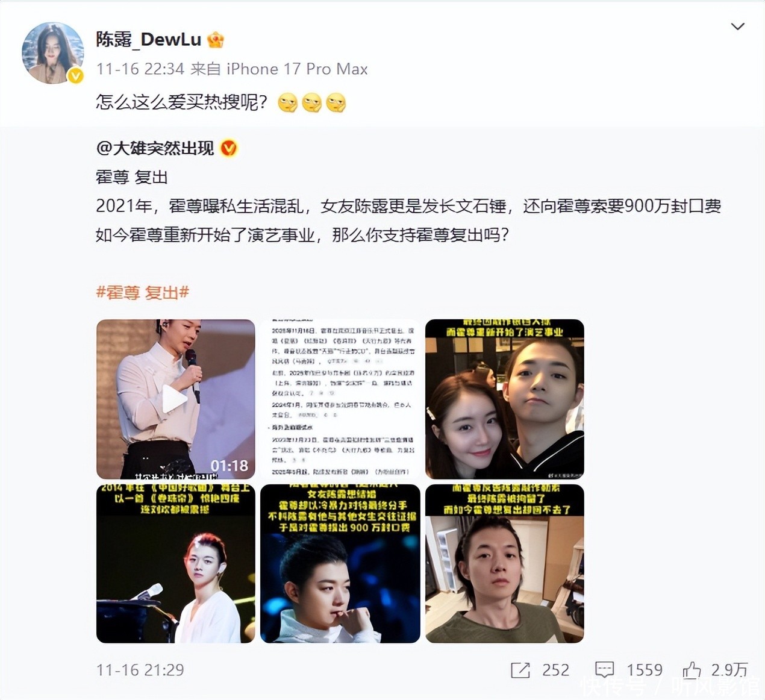Open the 陈露_DewLu username link

click(149, 39)
